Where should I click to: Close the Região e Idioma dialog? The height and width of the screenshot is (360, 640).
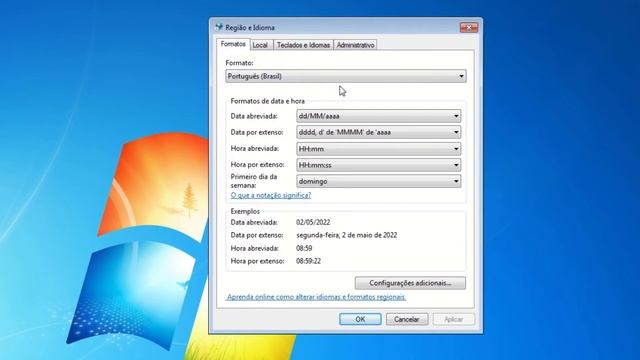pyautogui.click(x=469, y=27)
